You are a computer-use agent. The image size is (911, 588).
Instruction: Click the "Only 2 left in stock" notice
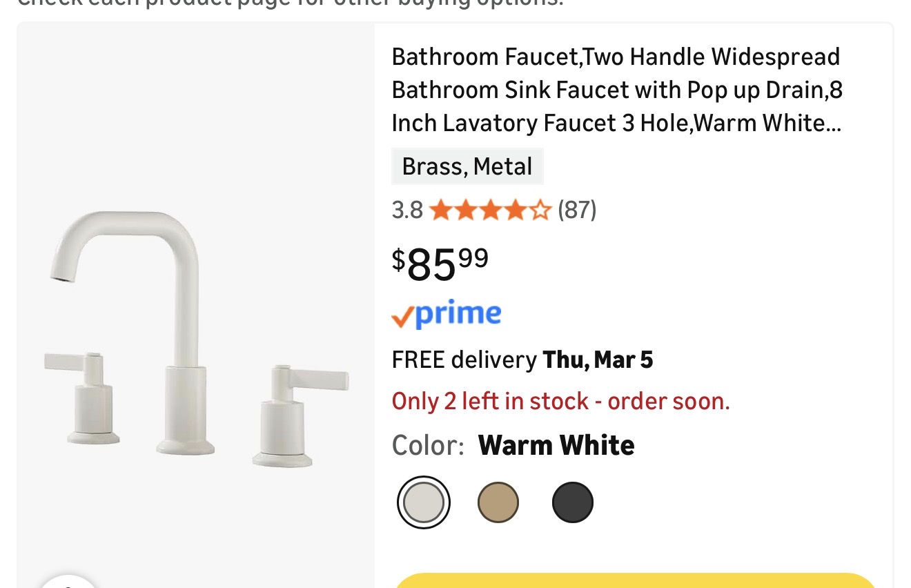[560, 401]
